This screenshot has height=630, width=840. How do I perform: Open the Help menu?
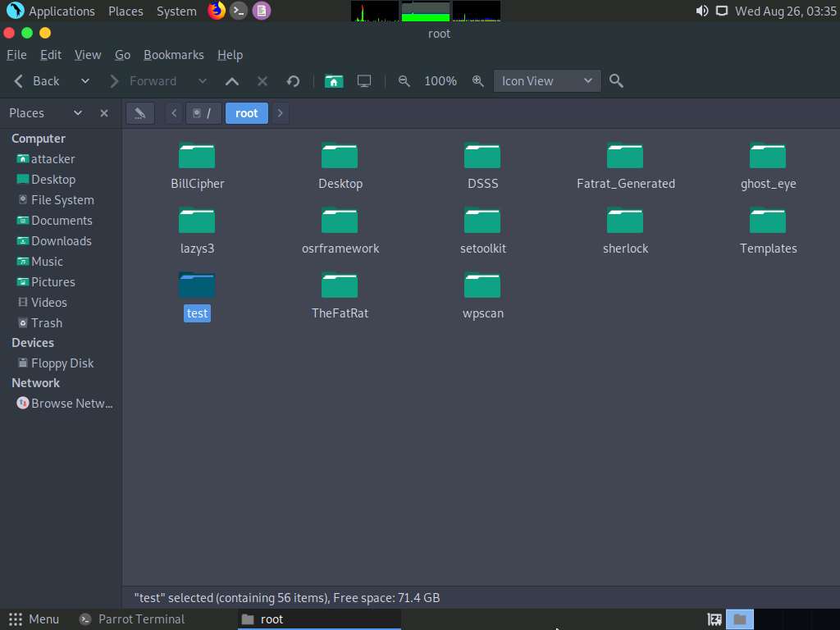pyautogui.click(x=231, y=55)
